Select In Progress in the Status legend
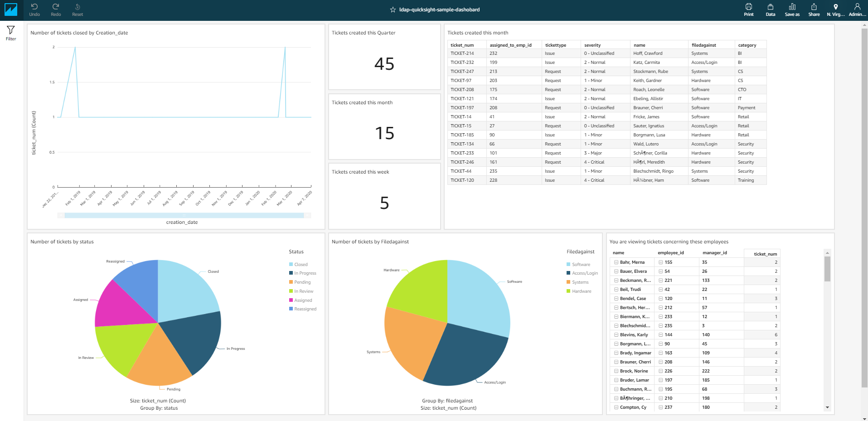The image size is (868, 421). pos(303,273)
